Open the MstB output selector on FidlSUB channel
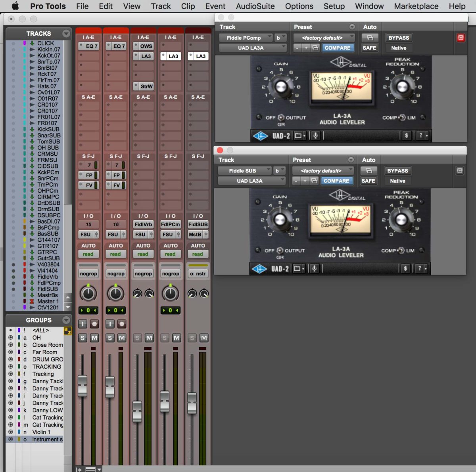 coord(195,235)
